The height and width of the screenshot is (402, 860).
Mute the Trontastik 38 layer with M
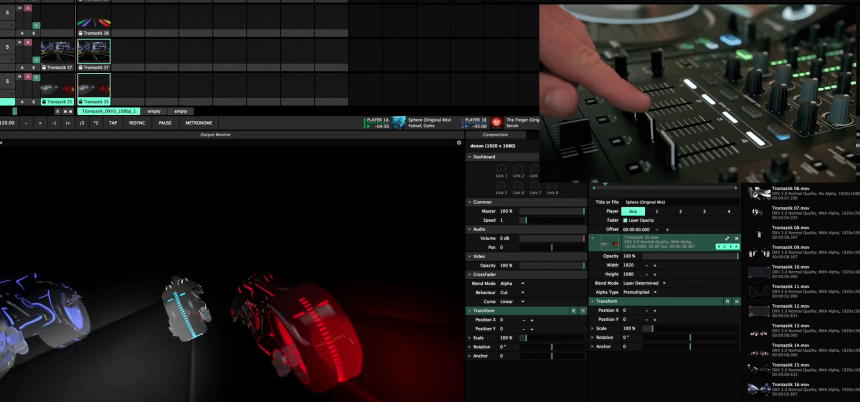[x=20, y=8]
